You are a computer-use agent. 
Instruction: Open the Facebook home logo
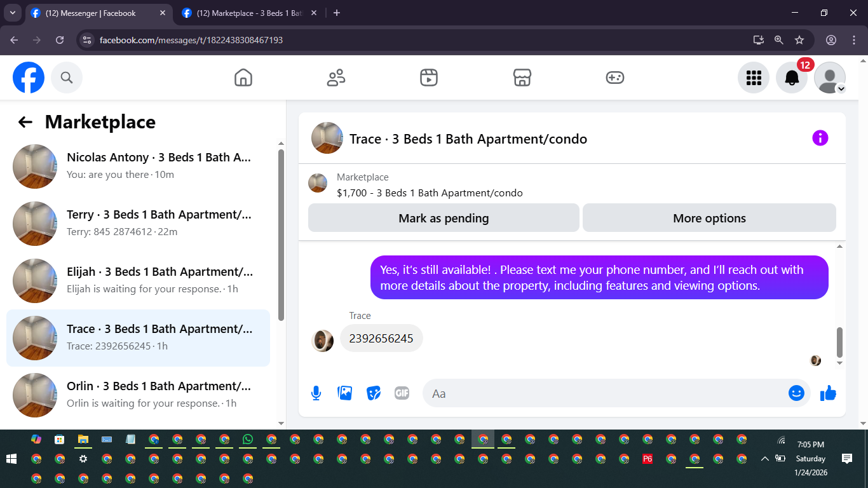coord(29,78)
